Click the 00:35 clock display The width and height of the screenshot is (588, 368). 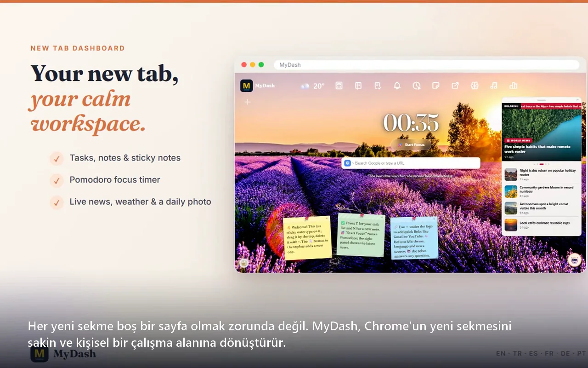[x=411, y=123]
